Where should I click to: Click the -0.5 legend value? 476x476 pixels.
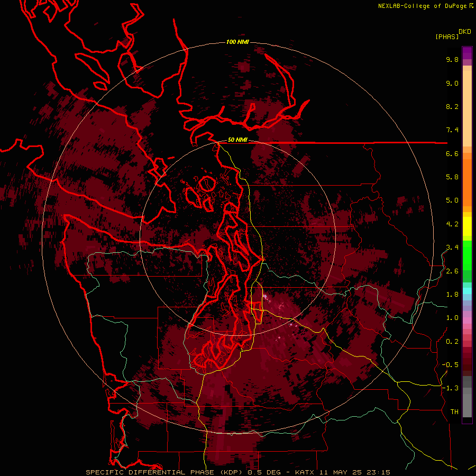coord(450,365)
